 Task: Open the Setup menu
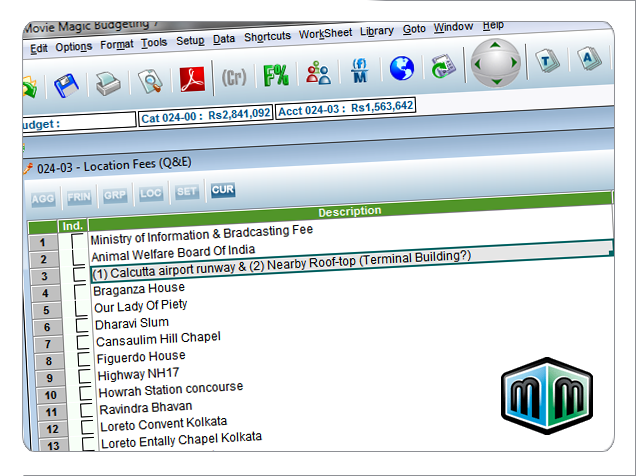pos(190,41)
